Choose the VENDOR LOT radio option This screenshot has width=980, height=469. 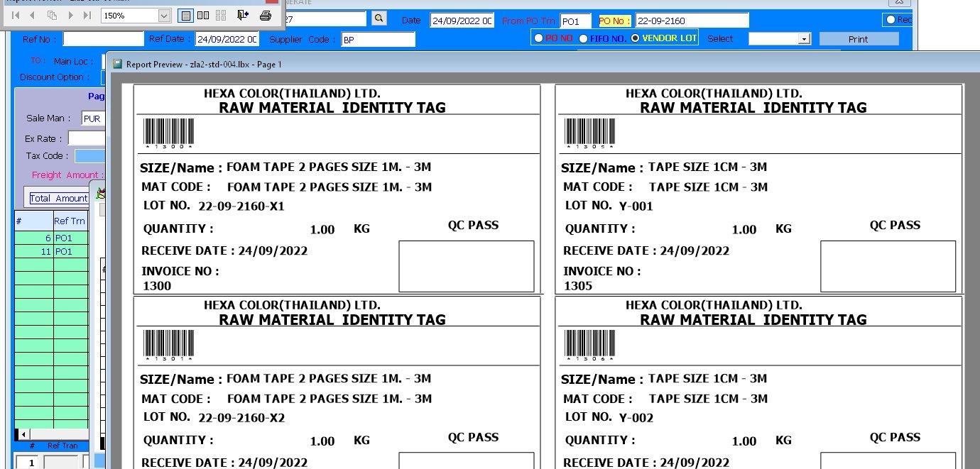pos(635,38)
